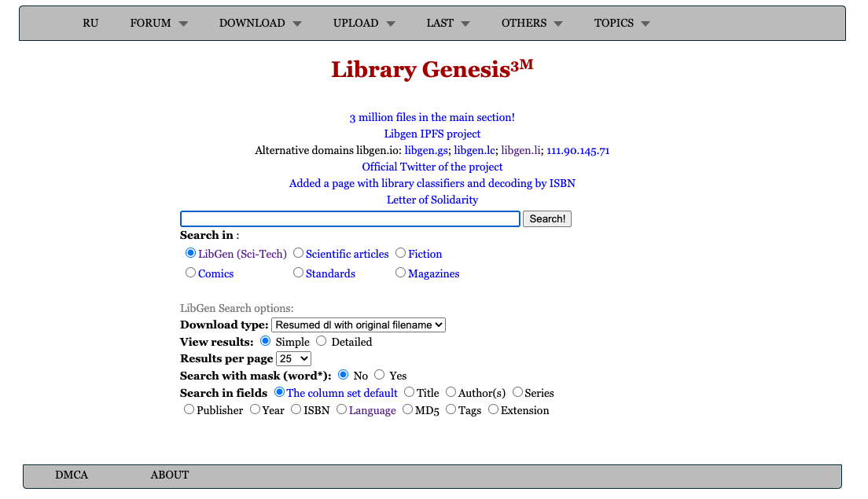Expand the OTHERS dropdown arrow
Screen dimensions: 868x499
pos(558,24)
